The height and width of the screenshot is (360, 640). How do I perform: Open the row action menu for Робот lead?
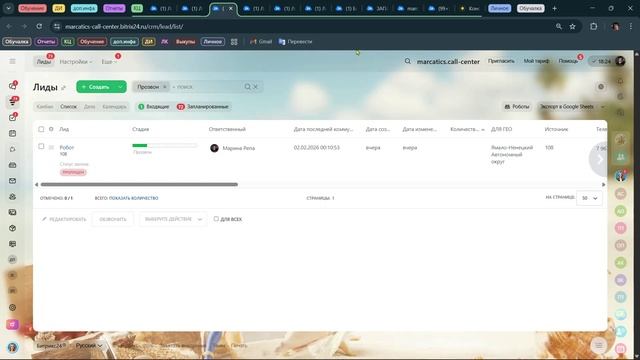tap(51, 147)
